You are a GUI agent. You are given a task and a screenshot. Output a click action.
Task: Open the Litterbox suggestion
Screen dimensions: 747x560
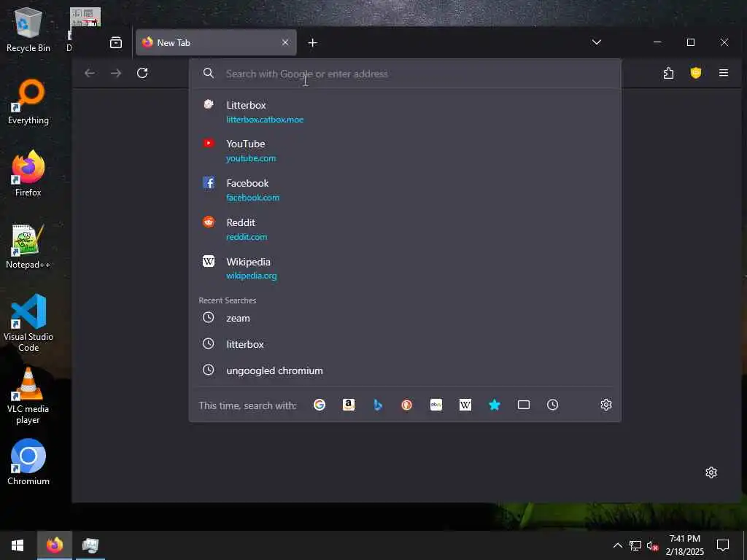[x=405, y=112]
